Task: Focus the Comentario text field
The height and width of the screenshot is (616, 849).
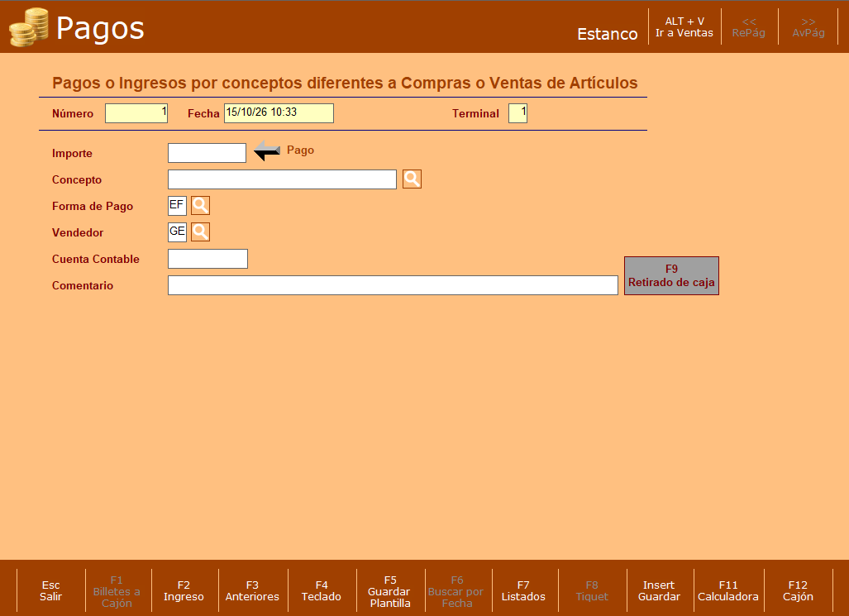Action: click(393, 285)
